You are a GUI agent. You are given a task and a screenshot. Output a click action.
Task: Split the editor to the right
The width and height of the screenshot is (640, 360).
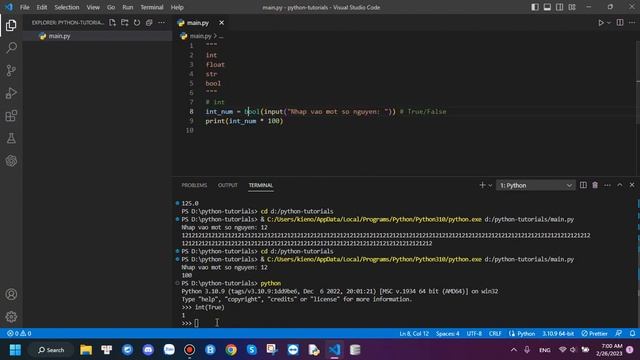tap(620, 23)
